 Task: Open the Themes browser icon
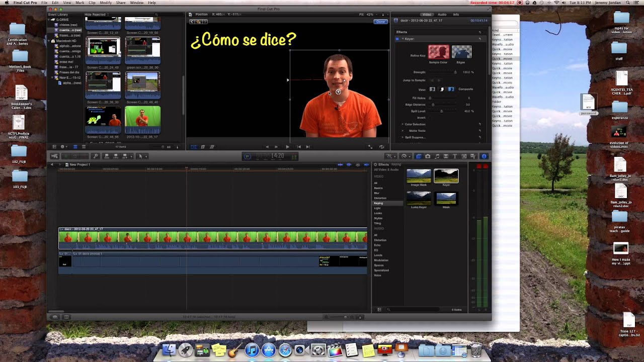coord(473,156)
